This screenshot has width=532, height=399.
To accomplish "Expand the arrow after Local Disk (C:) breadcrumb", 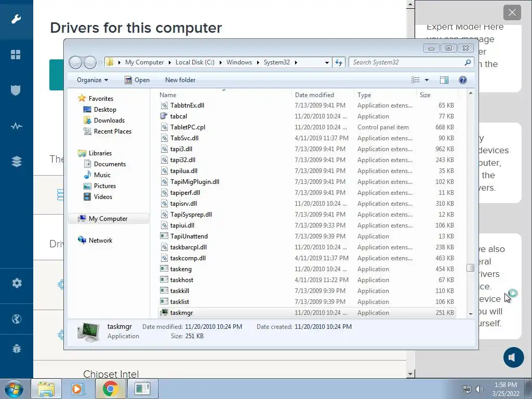I will 220,62.
